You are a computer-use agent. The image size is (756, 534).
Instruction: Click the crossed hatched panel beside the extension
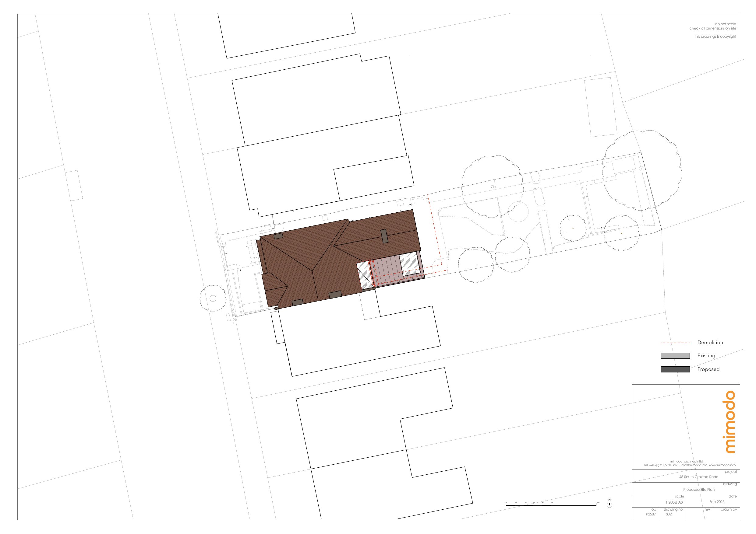pos(365,275)
